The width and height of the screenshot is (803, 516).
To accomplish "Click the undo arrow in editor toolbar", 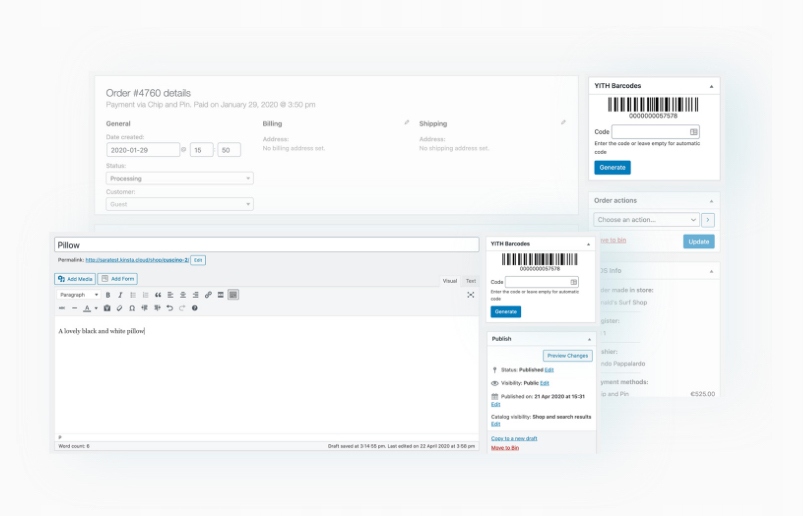I will (x=169, y=308).
